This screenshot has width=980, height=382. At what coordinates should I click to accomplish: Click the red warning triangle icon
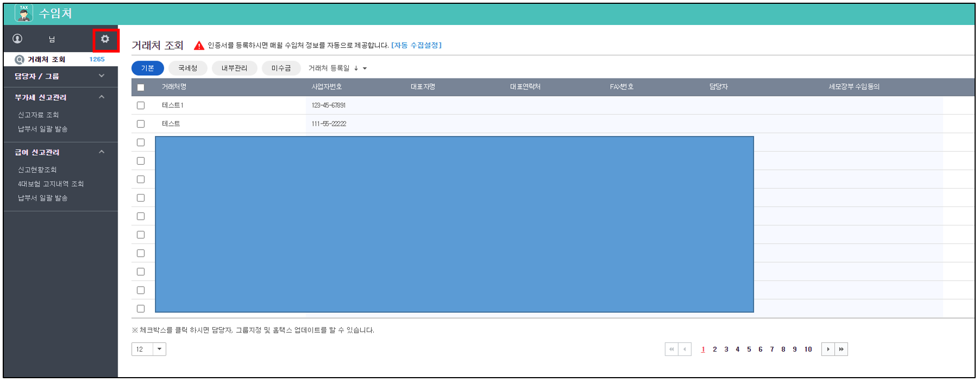click(199, 46)
